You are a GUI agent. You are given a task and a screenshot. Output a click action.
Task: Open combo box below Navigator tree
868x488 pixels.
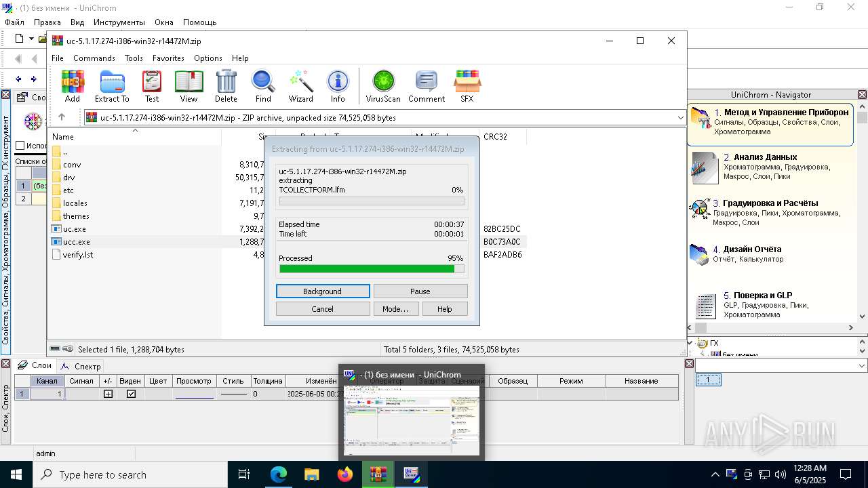(x=781, y=365)
